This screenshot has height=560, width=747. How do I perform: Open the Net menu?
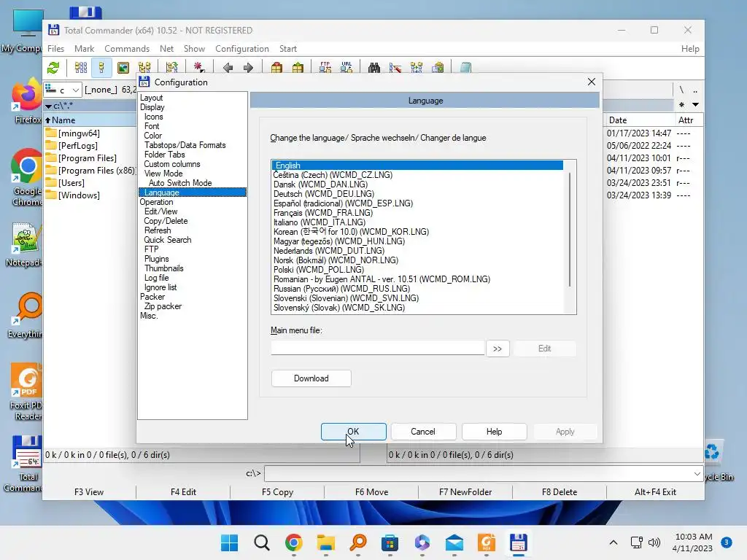tap(167, 49)
